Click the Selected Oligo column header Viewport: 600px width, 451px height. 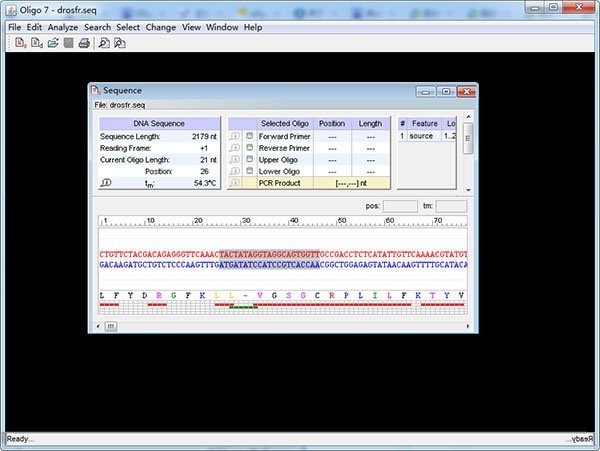(x=285, y=124)
